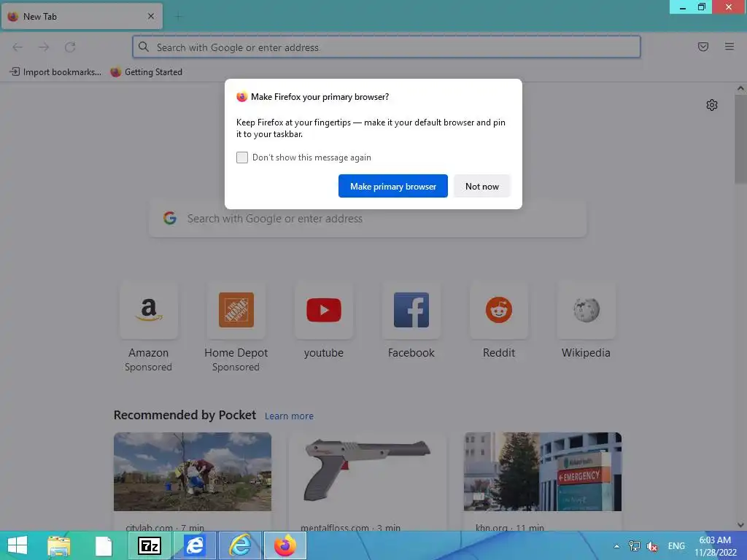Open the Save to Pocket icon
The image size is (747, 560).
tap(703, 47)
